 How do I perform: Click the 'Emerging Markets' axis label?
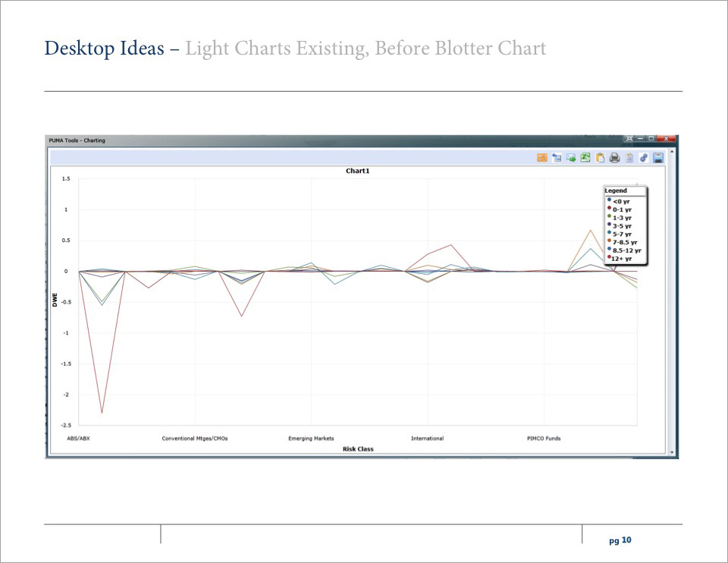point(311,439)
